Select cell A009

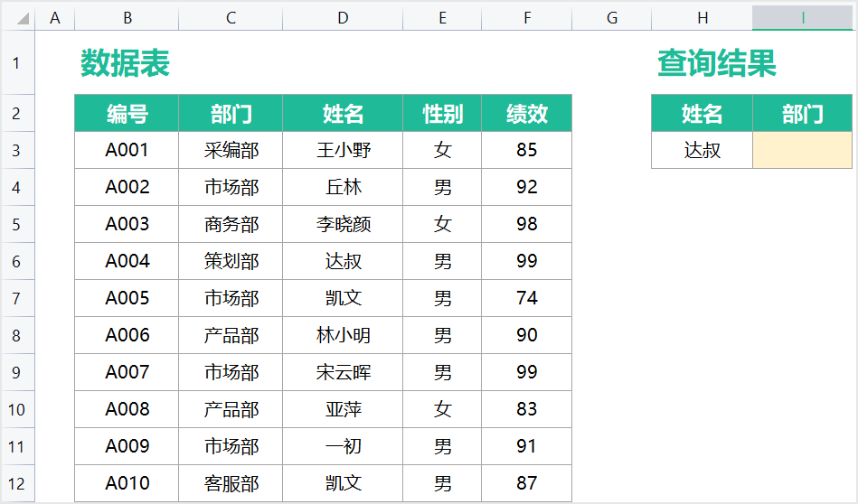tap(127, 446)
